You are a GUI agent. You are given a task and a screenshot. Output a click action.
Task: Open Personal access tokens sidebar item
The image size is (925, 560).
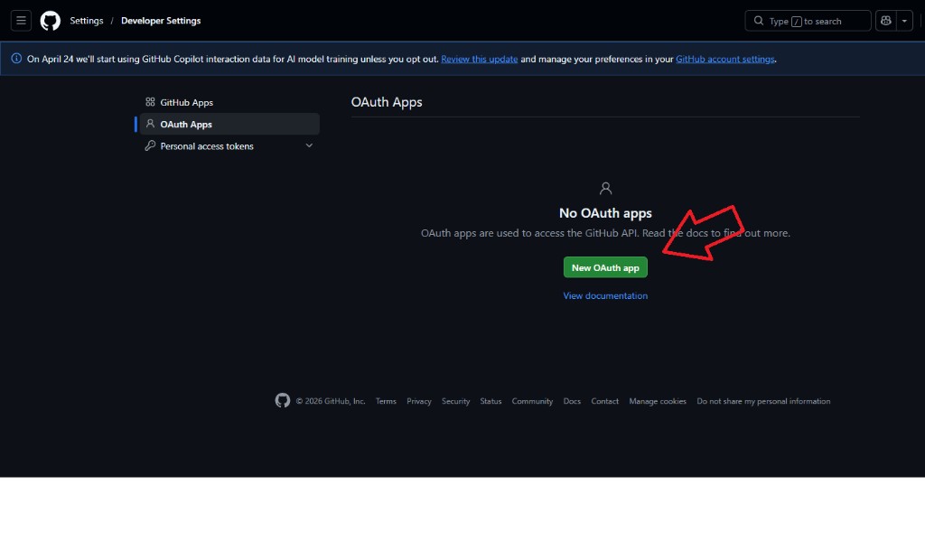pyautogui.click(x=229, y=145)
